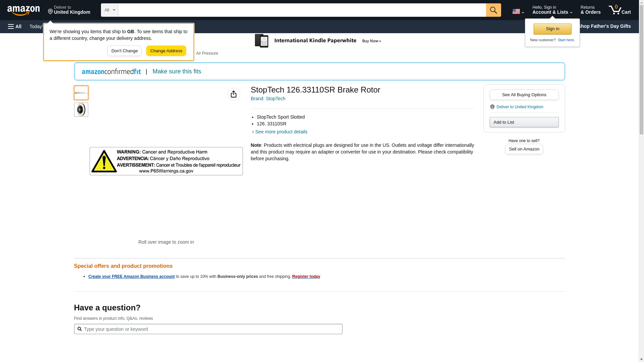Open the Brand: StopTech link
This screenshot has height=362, width=644.
coord(268,99)
